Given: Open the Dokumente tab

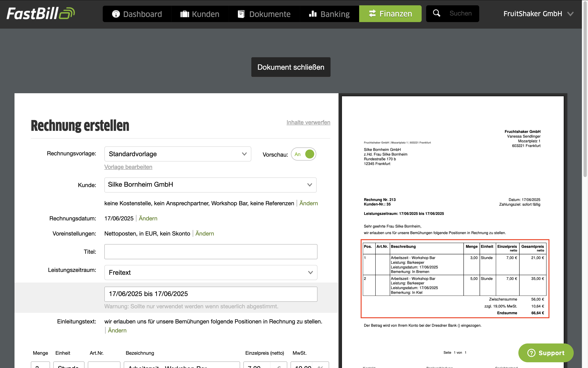Looking at the screenshot, I should [x=264, y=14].
